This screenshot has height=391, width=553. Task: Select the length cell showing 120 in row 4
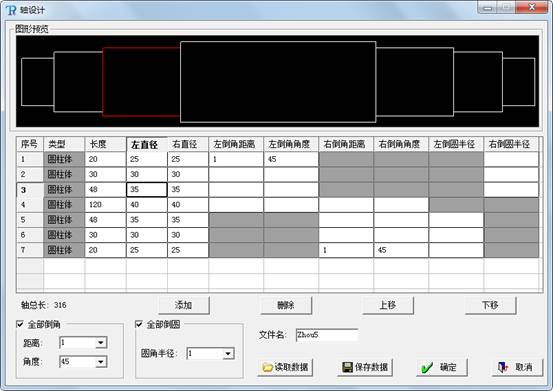pyautogui.click(x=105, y=205)
